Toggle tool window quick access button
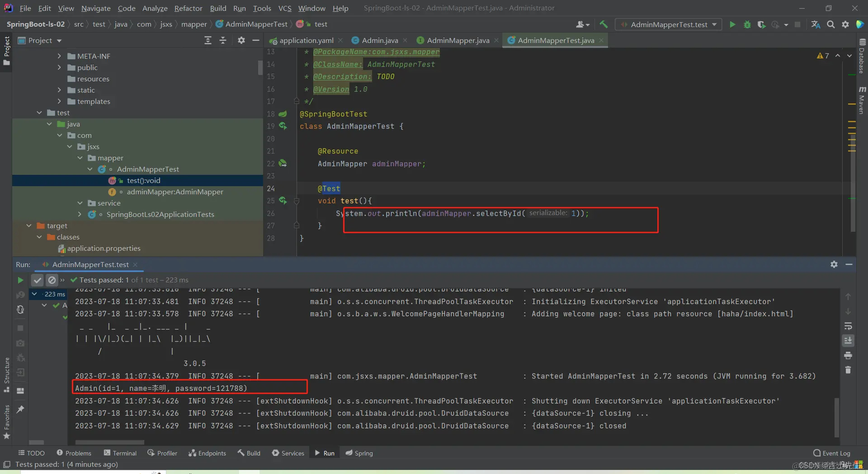868x474 pixels. [7, 464]
